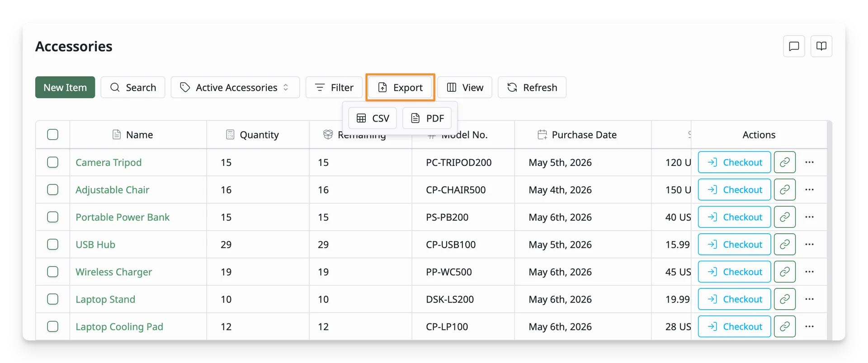The width and height of the screenshot is (868, 363).
Task: Select all rows with header checkbox
Action: pyautogui.click(x=53, y=135)
